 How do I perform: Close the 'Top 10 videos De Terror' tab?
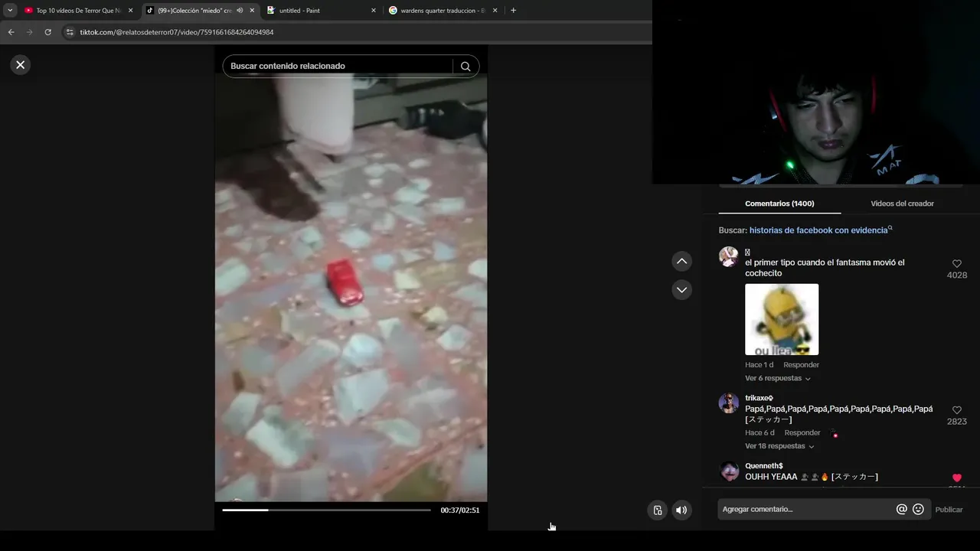130,11
